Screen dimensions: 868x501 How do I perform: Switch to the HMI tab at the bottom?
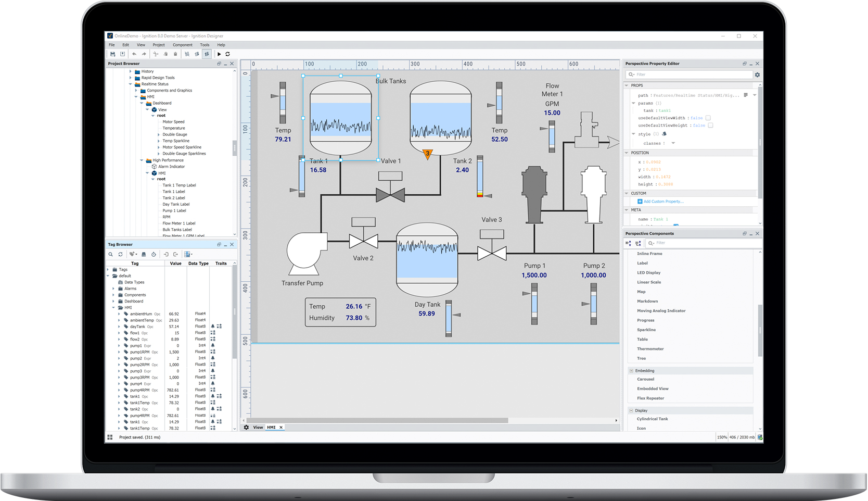click(271, 427)
